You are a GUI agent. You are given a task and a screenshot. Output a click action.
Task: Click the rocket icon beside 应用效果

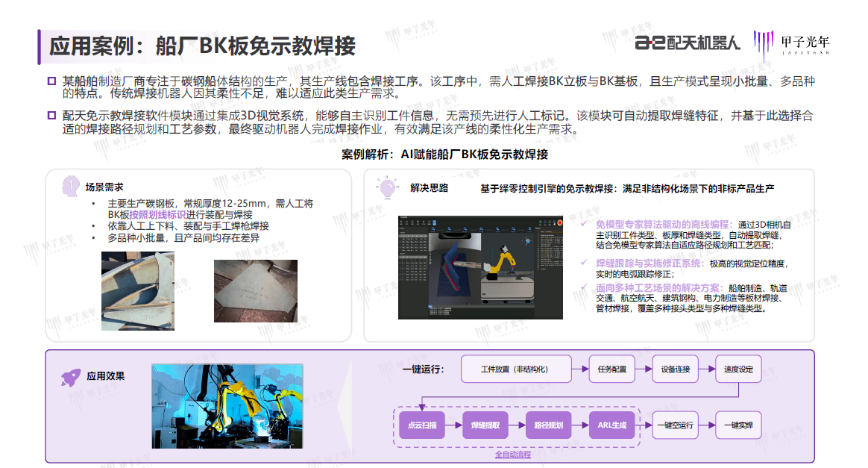70,378
